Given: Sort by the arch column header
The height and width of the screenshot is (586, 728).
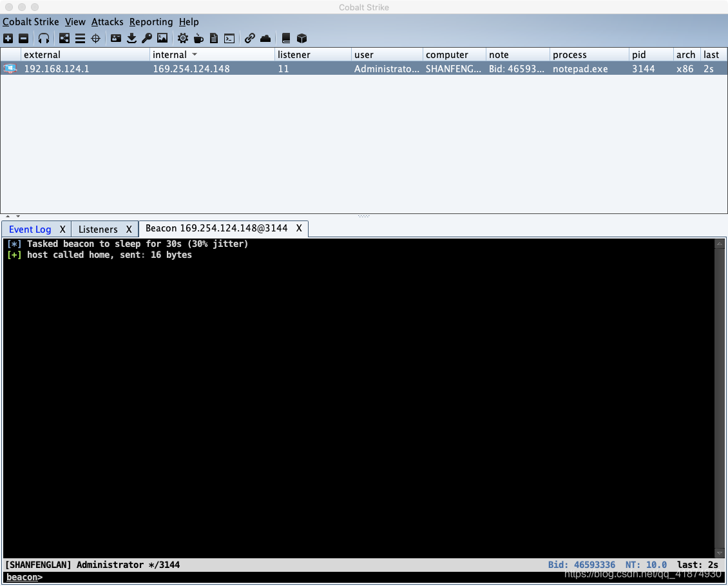Looking at the screenshot, I should point(687,54).
